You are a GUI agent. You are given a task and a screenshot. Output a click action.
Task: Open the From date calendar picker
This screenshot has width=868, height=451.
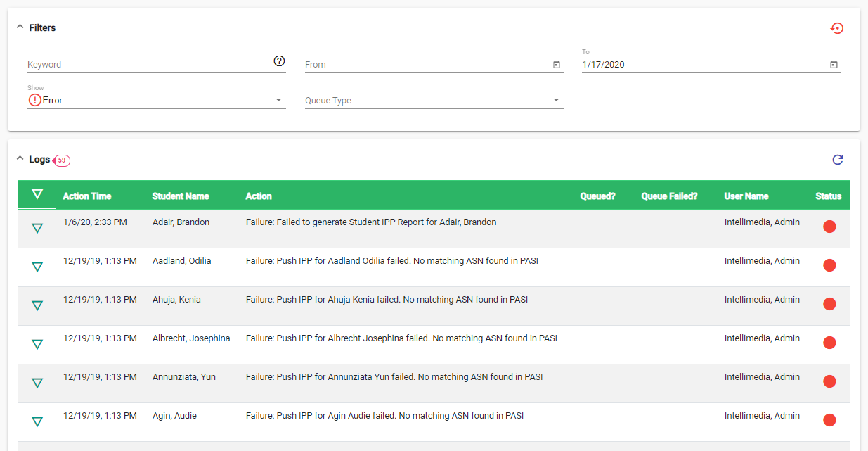coord(556,65)
